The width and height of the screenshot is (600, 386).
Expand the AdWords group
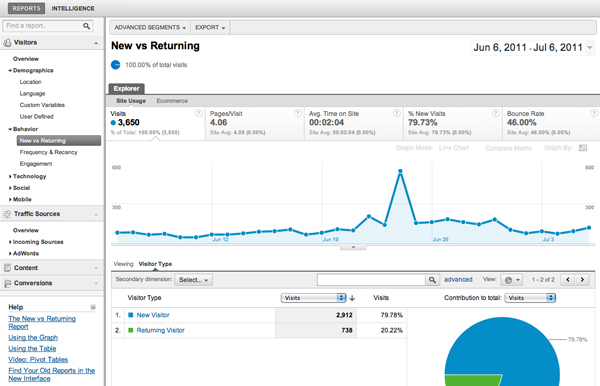[x=10, y=253]
